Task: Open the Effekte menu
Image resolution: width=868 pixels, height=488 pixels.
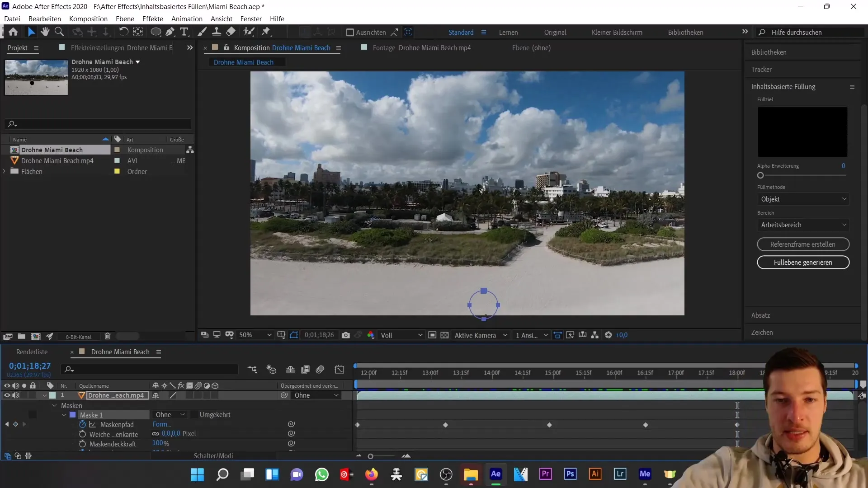Action: click(153, 19)
